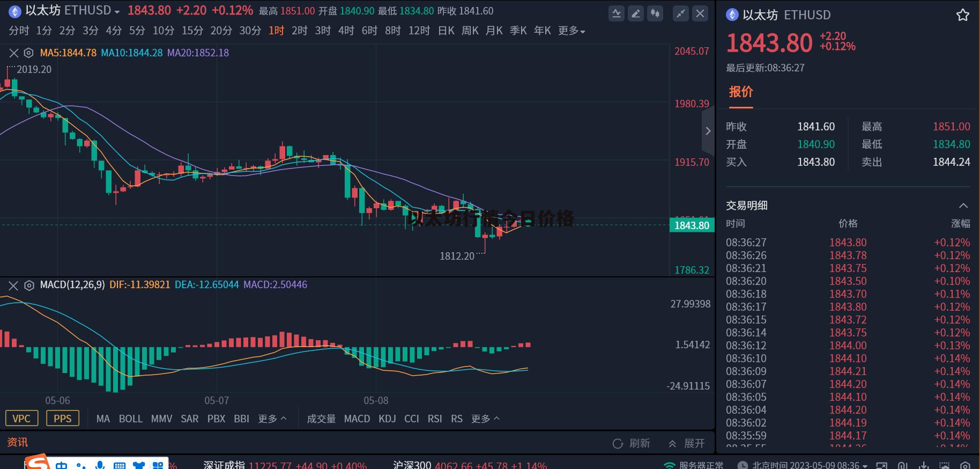
Task: Switch sub-chart to KDJ indicator
Action: pos(387,419)
